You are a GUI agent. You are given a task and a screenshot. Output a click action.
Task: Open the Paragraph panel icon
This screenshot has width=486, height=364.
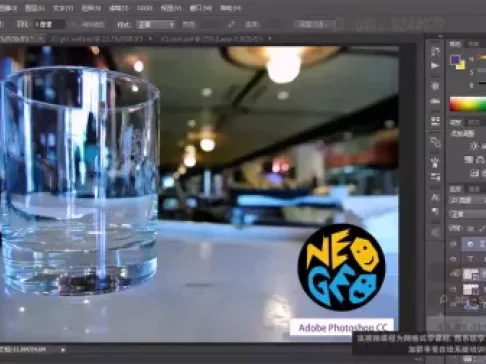435,211
